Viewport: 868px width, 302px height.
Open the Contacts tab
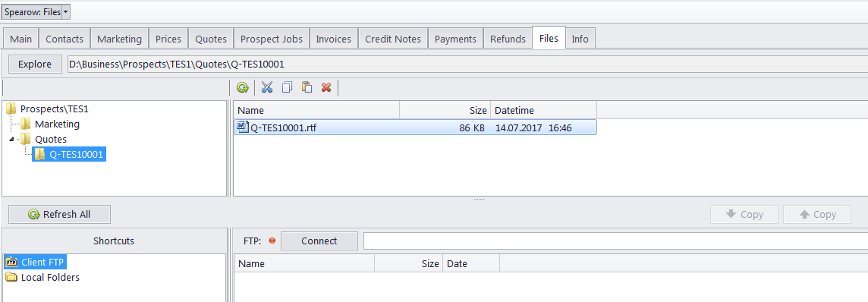[x=64, y=39]
